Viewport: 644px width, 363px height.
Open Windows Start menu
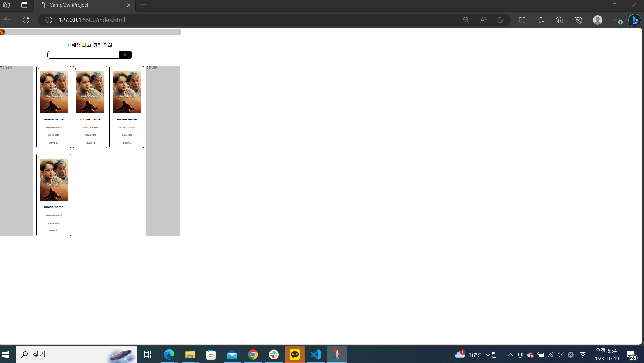coord(6,355)
